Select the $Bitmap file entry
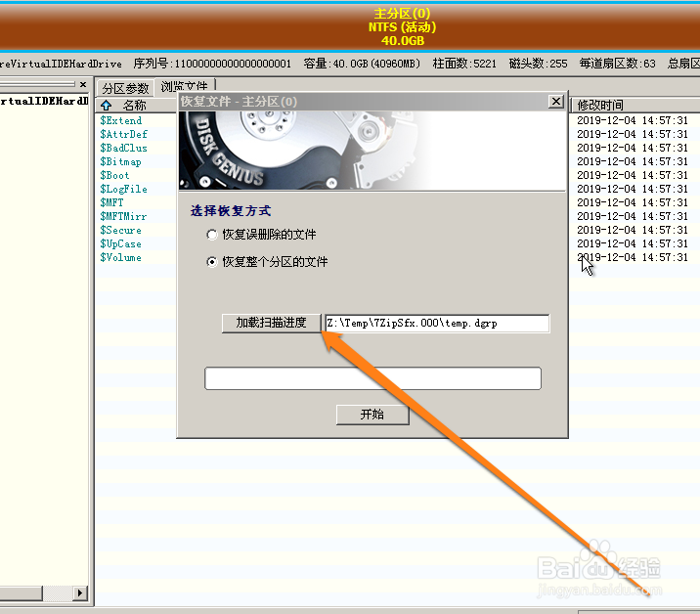The height and width of the screenshot is (614, 700). 120,161
